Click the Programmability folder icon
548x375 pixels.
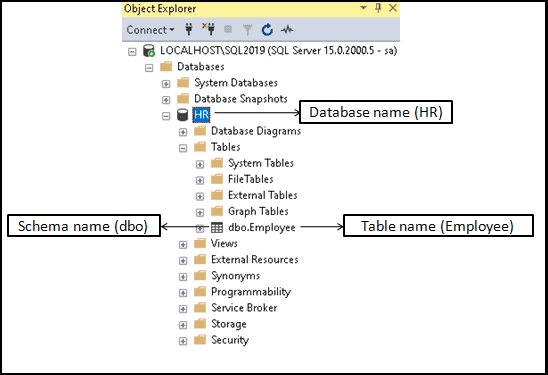(x=200, y=291)
